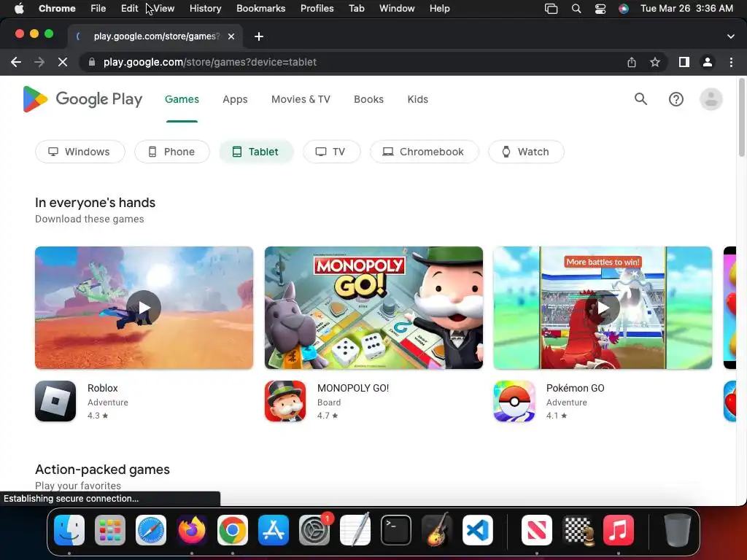Open Spotlight search in the menu bar
Image resolution: width=747 pixels, height=560 pixels.
[576, 9]
